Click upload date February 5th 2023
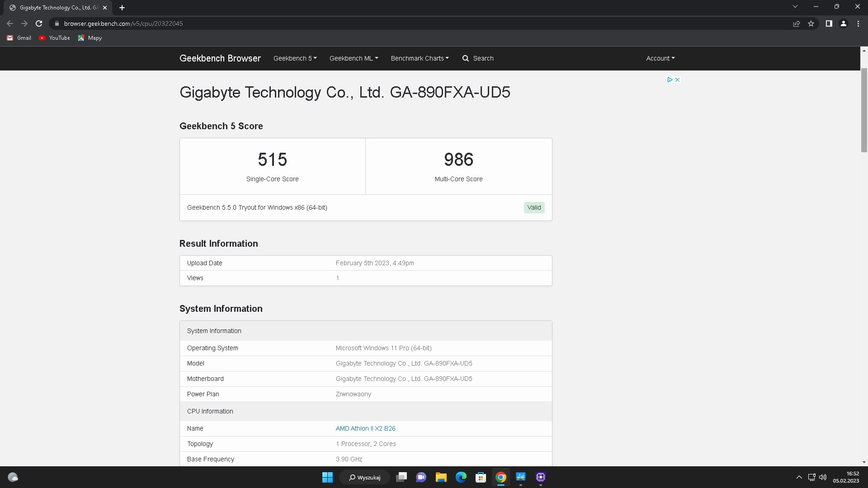 (x=375, y=263)
